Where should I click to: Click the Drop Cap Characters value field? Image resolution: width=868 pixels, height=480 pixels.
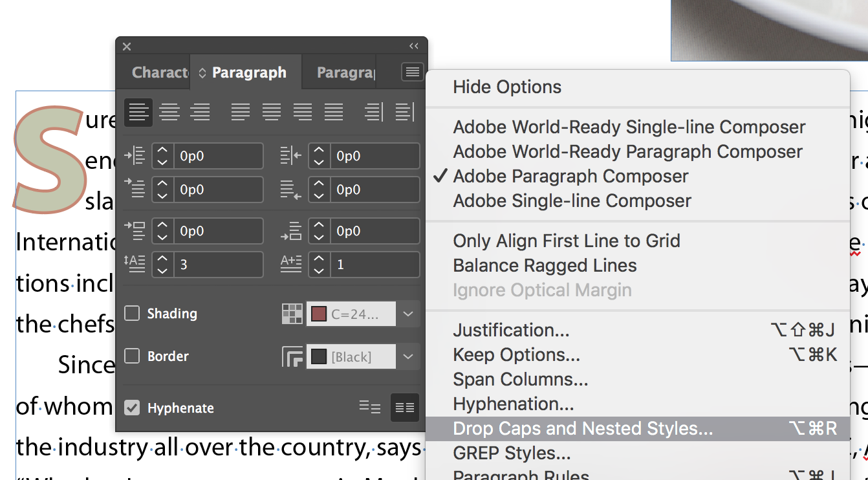[374, 265]
